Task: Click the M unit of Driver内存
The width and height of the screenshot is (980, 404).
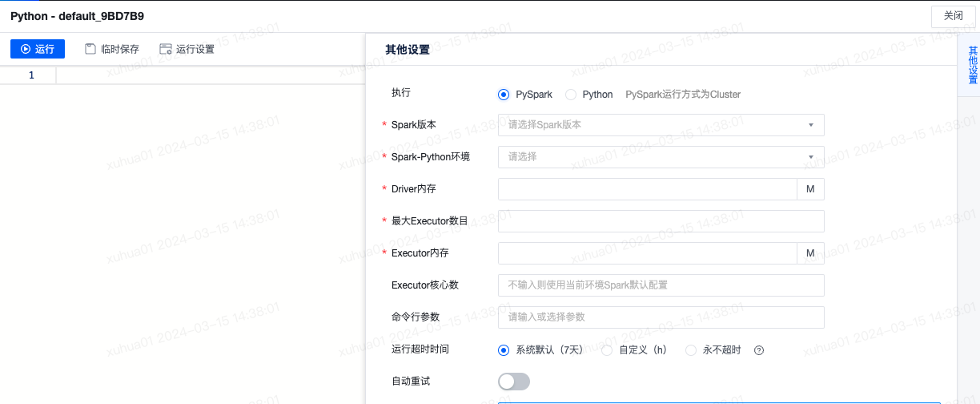Action: tap(810, 189)
